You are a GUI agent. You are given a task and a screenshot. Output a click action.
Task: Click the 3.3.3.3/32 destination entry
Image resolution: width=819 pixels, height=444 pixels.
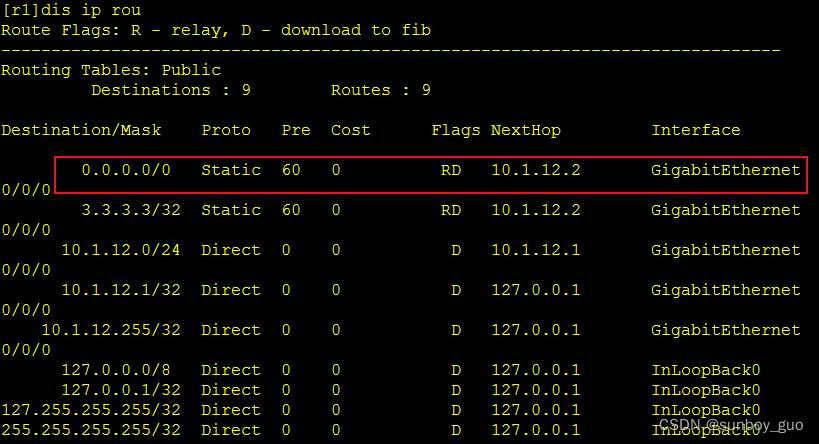pos(131,210)
